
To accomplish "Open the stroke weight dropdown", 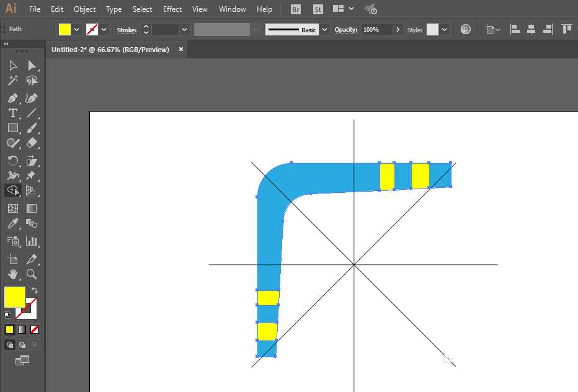I will (184, 29).
